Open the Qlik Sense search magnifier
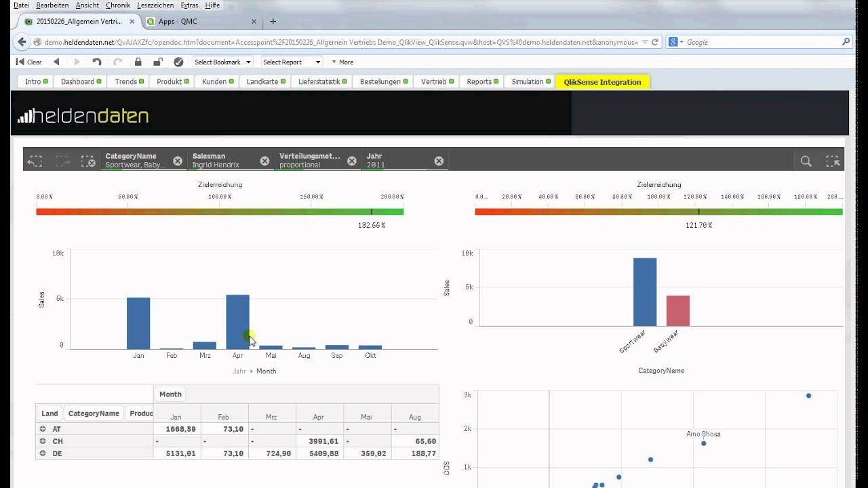This screenshot has height=488, width=868. pyautogui.click(x=806, y=161)
